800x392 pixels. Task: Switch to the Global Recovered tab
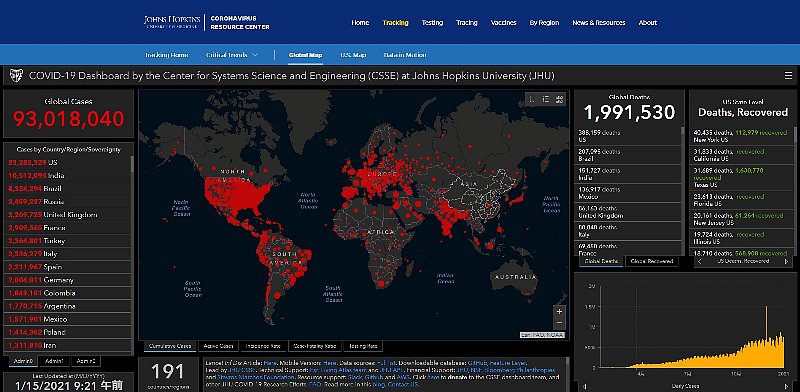pos(652,261)
